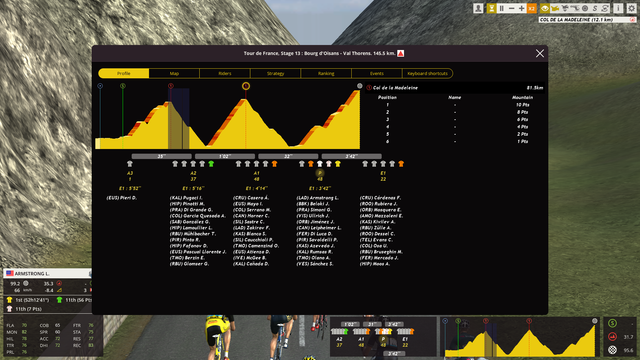This screenshot has width=640, height=360.
Task: Click the Col de la Madeleine banner
Action: pos(587,20)
